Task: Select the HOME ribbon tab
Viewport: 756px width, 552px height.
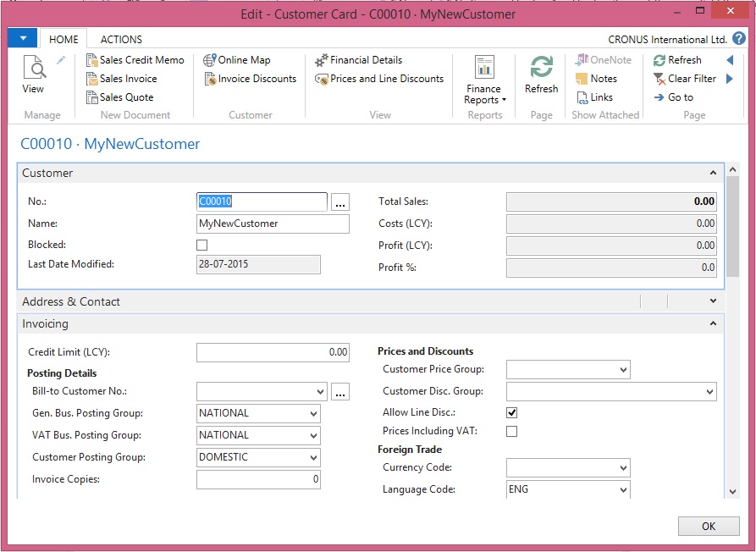Action: click(x=63, y=39)
